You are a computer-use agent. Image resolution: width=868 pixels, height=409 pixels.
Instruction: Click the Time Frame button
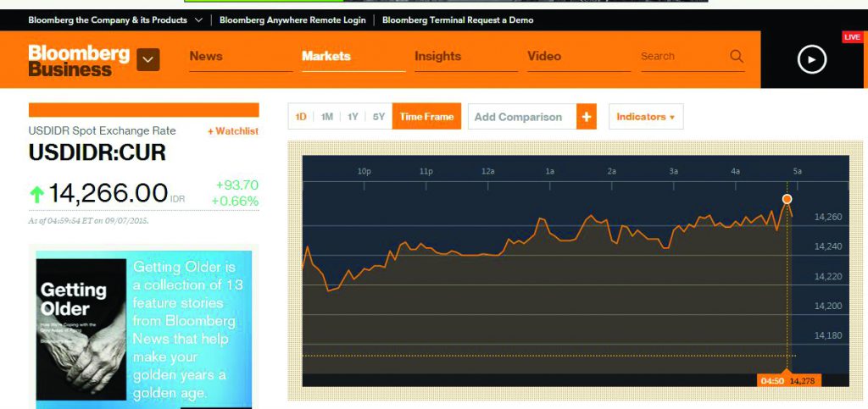tap(426, 117)
